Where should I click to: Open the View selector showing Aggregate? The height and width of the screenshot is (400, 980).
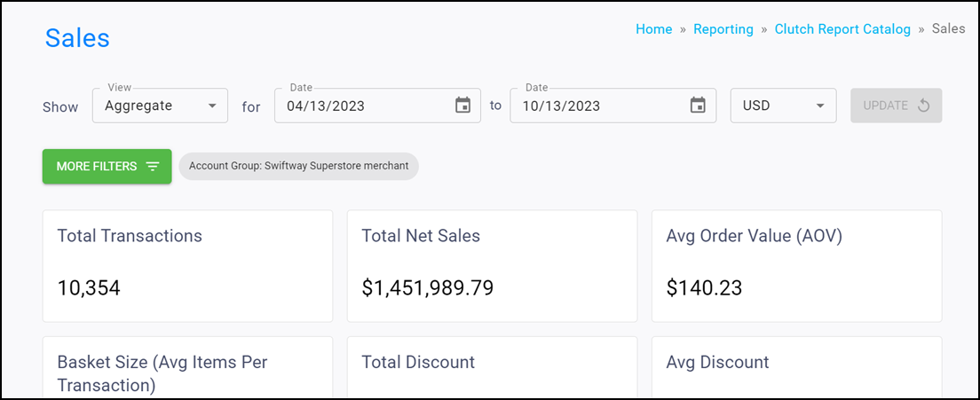pos(160,106)
